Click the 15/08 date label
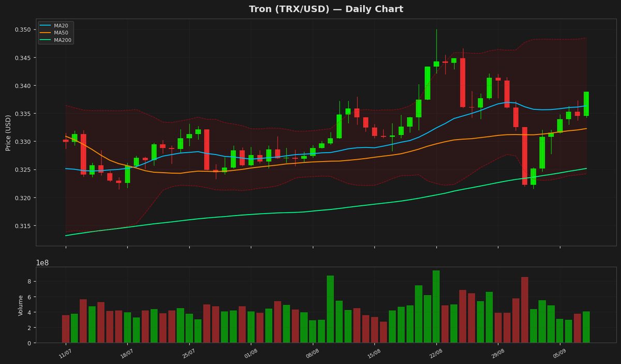This screenshot has width=621, height=364. tap(373, 353)
